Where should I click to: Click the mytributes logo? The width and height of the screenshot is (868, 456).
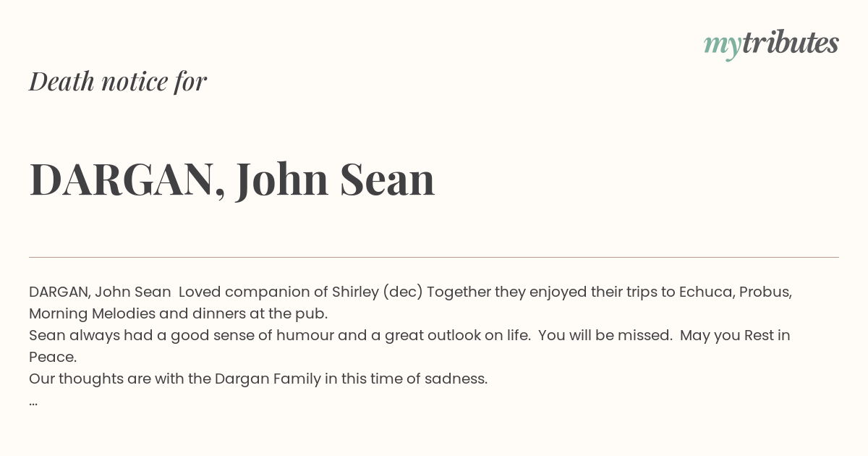771,44
